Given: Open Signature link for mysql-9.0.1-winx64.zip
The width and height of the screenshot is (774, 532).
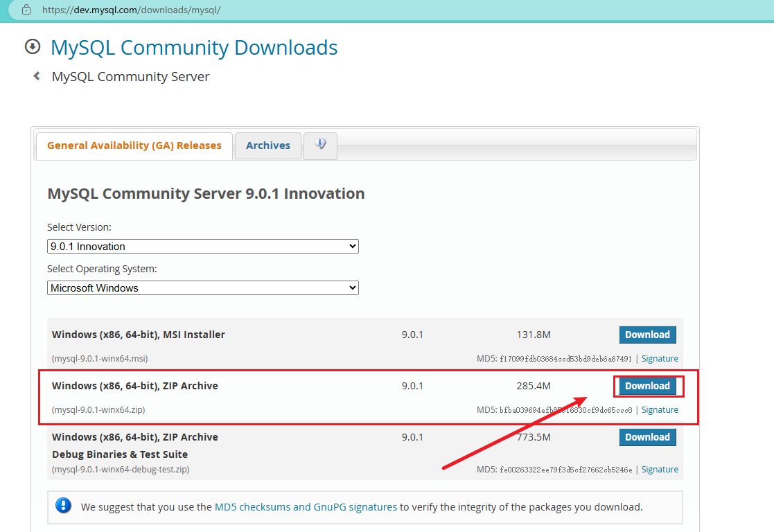Looking at the screenshot, I should [x=660, y=410].
